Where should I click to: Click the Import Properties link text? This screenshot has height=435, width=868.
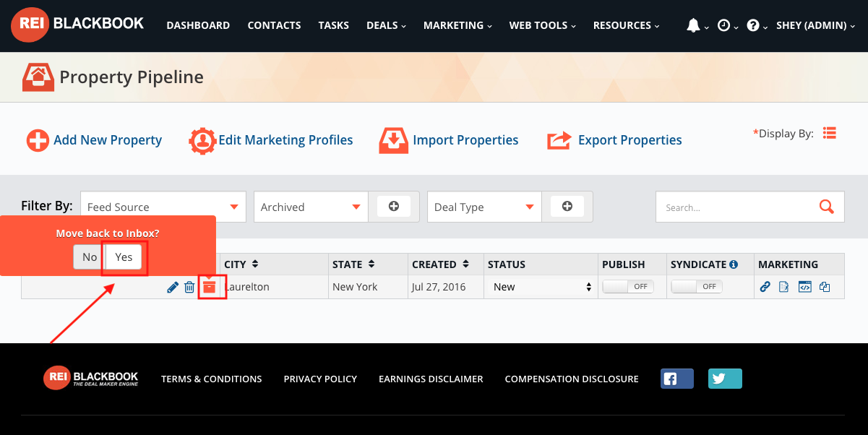click(x=465, y=140)
